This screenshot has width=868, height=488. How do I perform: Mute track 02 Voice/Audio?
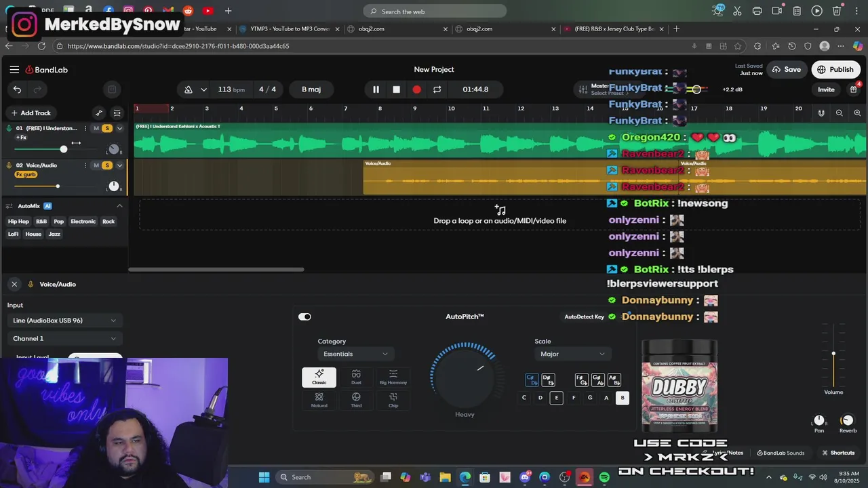tap(96, 165)
